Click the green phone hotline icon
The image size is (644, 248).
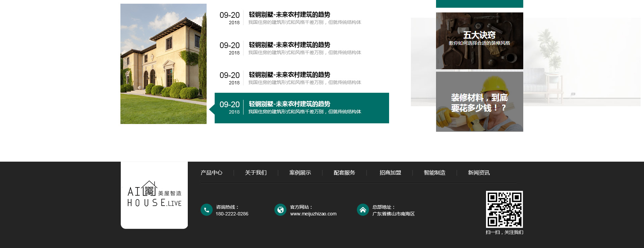click(x=206, y=210)
